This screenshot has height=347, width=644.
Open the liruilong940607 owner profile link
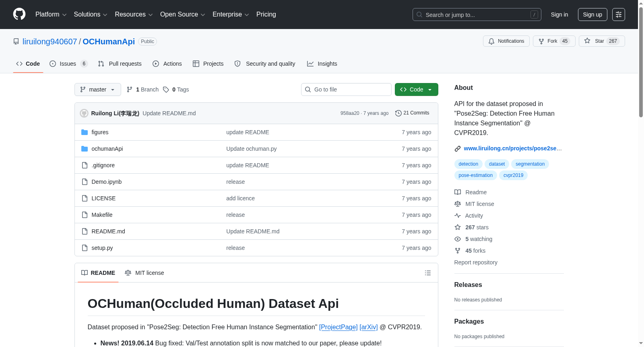click(50, 42)
